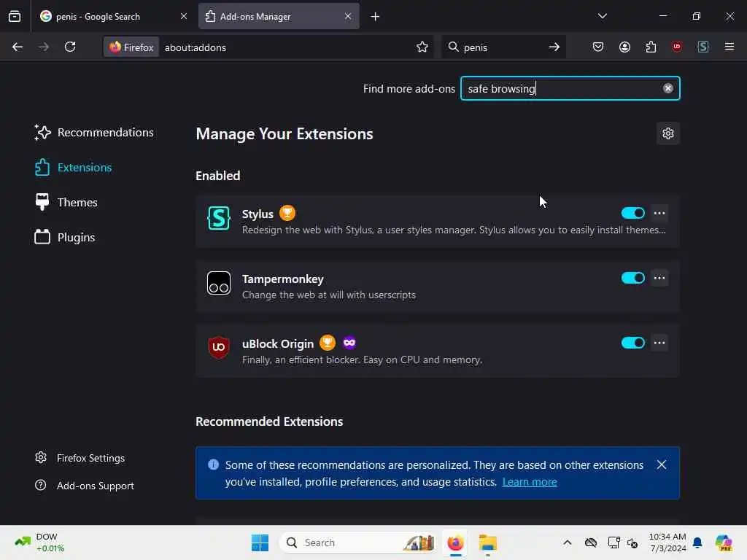Screen dimensions: 747x560
Task: Open more options for uBlock Origin
Action: (x=659, y=343)
